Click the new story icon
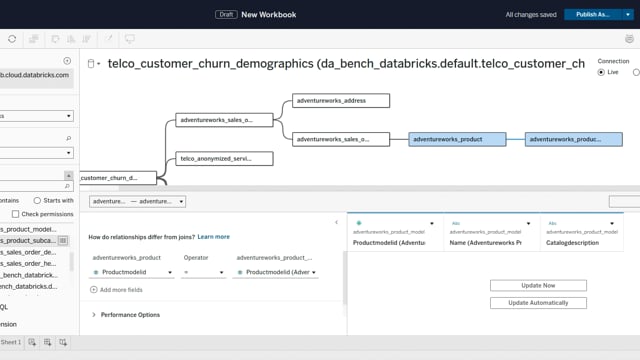640x360 pixels. pos(63,342)
